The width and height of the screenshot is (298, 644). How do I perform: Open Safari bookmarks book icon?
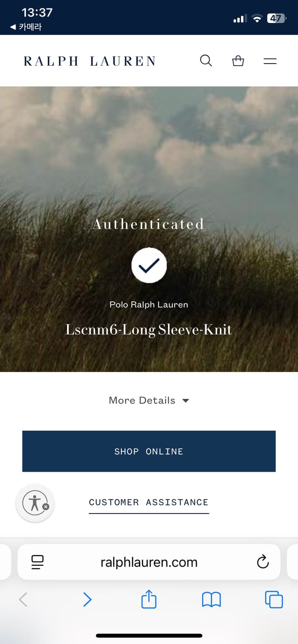point(211,599)
